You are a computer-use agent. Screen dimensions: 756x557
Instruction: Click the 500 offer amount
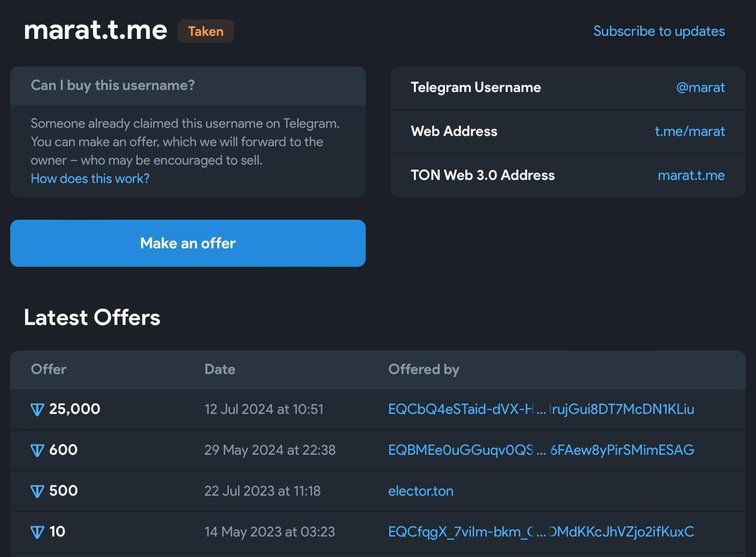[63, 491]
